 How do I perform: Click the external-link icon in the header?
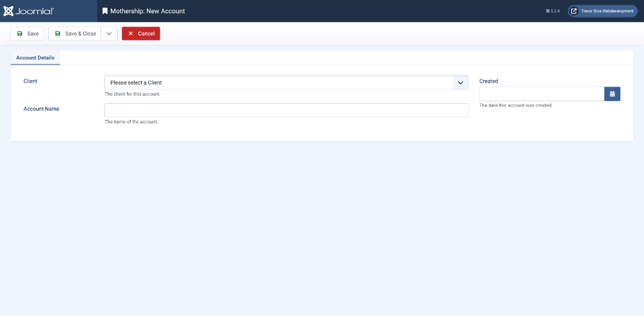click(x=574, y=11)
